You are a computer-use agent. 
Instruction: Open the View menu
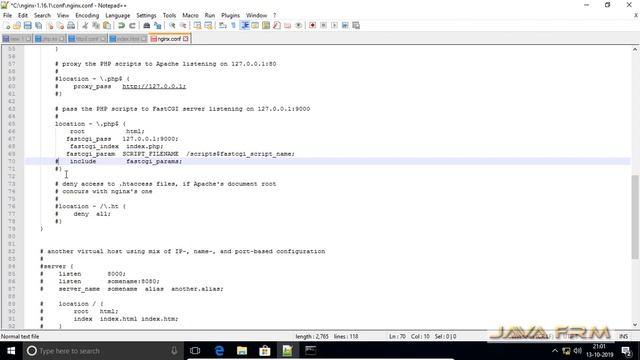[63, 16]
